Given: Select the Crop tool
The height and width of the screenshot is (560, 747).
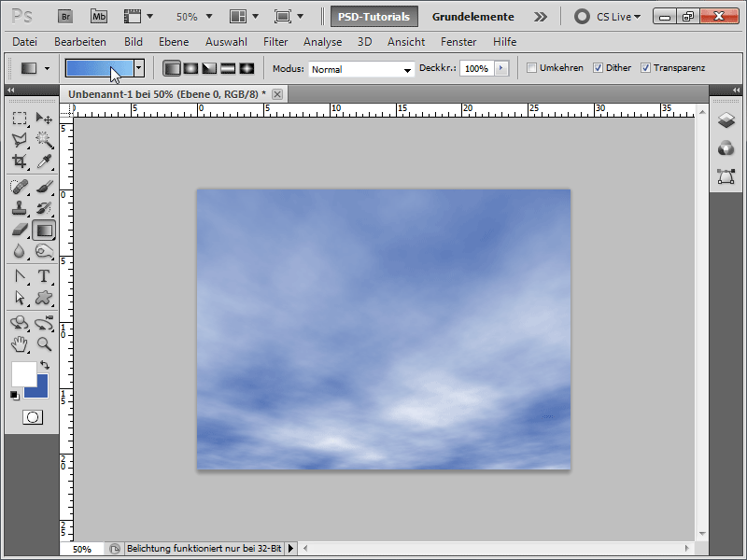Looking at the screenshot, I should click(x=19, y=161).
